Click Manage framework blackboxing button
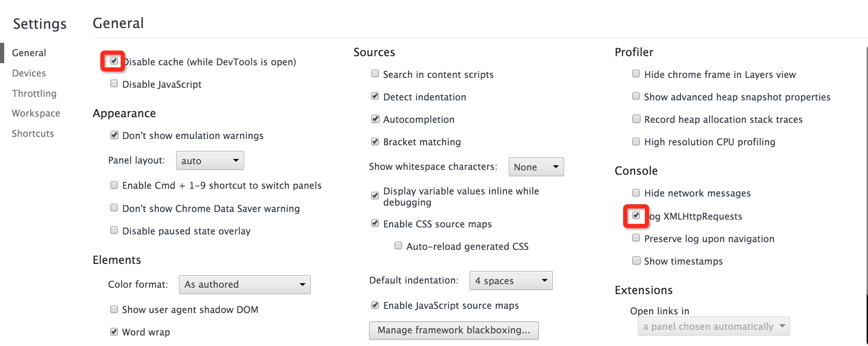The height and width of the screenshot is (346, 868). pyautogui.click(x=453, y=330)
